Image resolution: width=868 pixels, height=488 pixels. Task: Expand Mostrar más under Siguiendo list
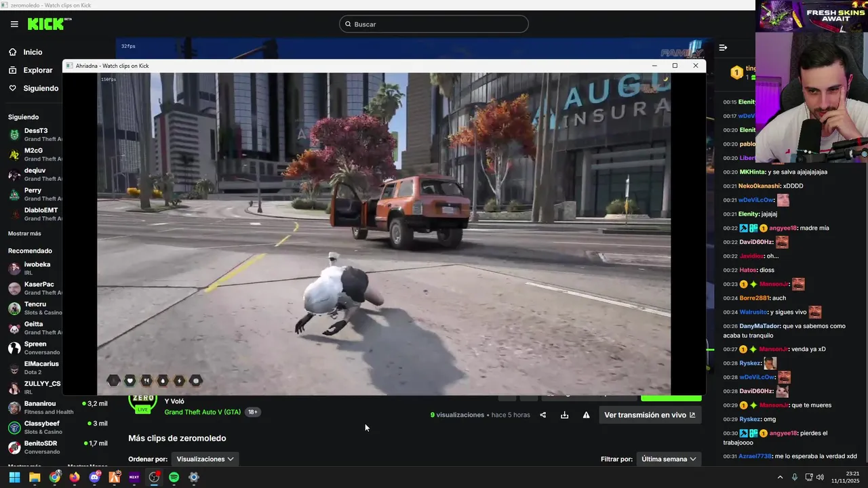tap(24, 233)
